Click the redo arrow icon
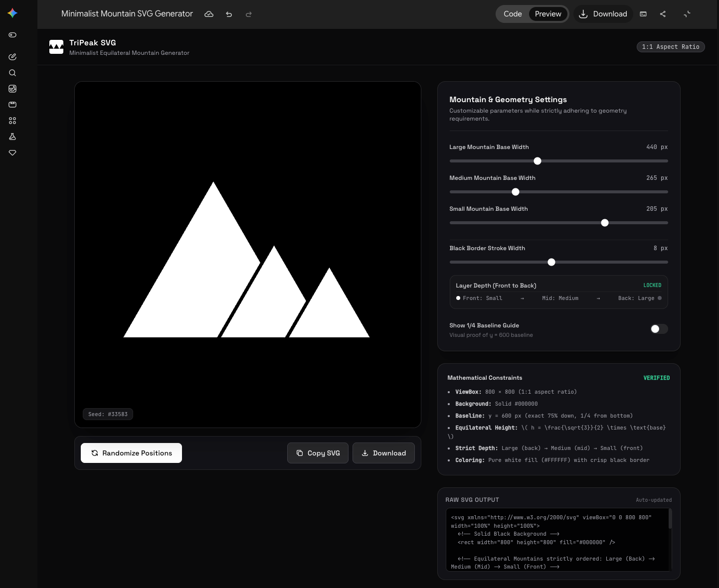The height and width of the screenshot is (588, 719). (249, 14)
